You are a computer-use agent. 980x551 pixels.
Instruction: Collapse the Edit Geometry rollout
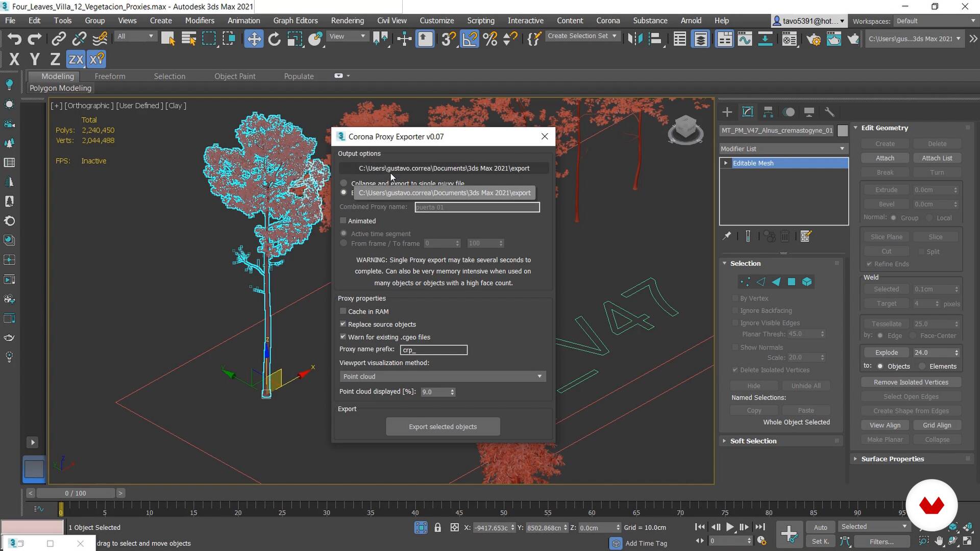tap(885, 128)
